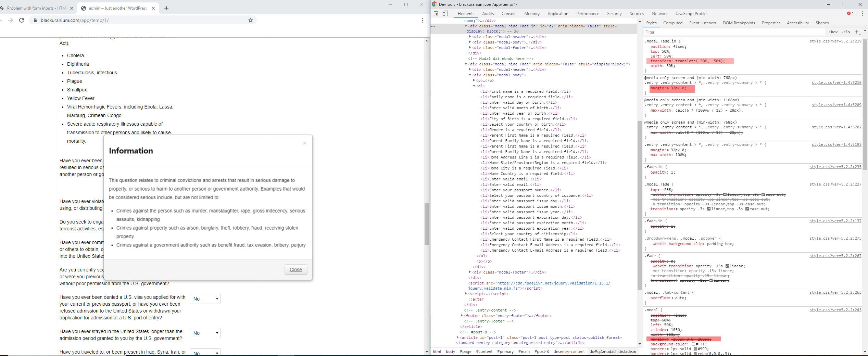Switch to the Console tab
This screenshot has width=868, height=356.
(x=509, y=14)
